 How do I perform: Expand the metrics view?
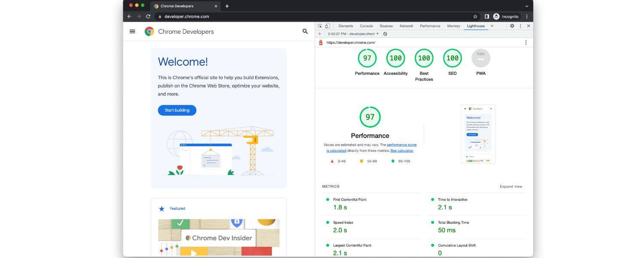coord(511,187)
